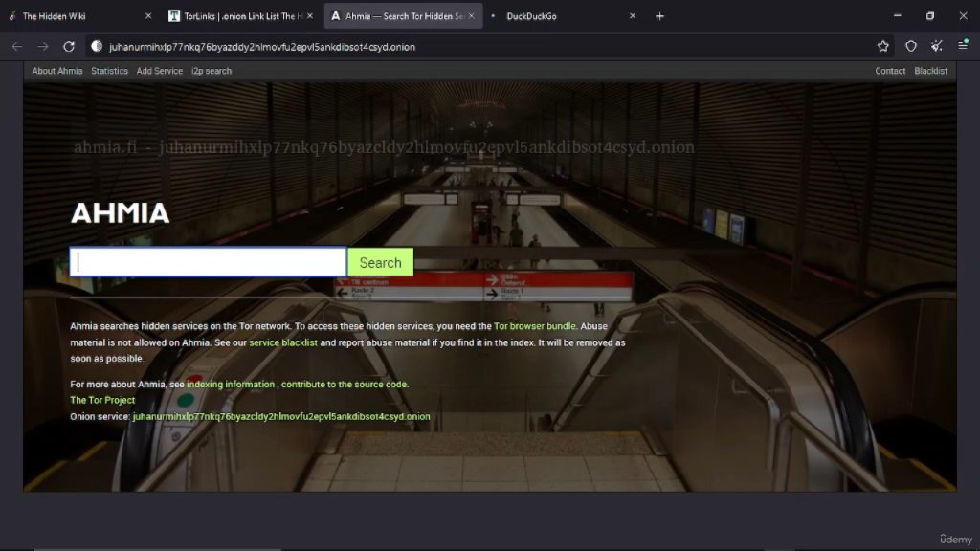
Task: Close the DuckDuckGo tab
Action: (633, 16)
